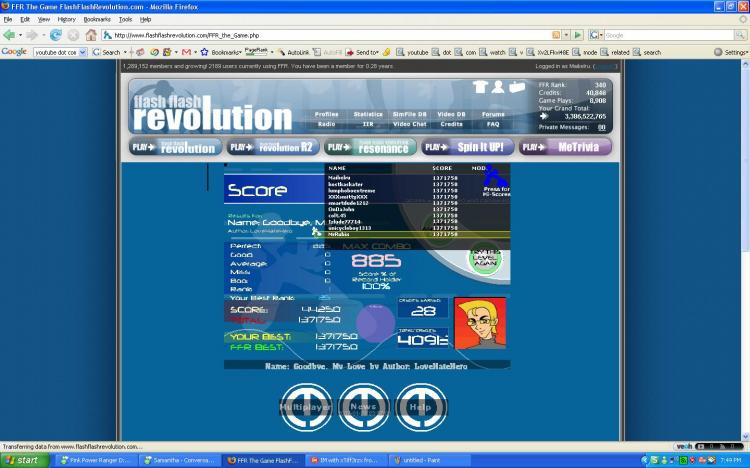750x468 pixels.
Task: Visit the Forums link
Action: [x=493, y=114]
